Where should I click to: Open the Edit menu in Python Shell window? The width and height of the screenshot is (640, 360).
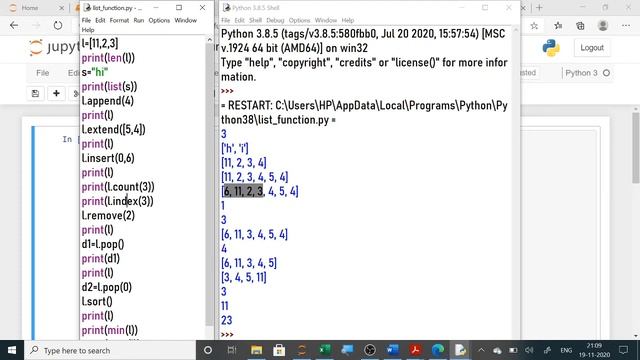click(x=240, y=20)
